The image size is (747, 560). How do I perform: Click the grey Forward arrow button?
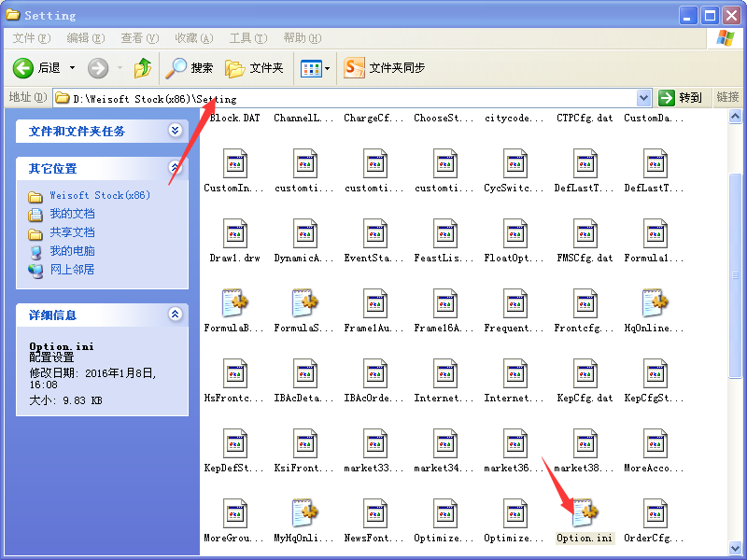(98, 68)
